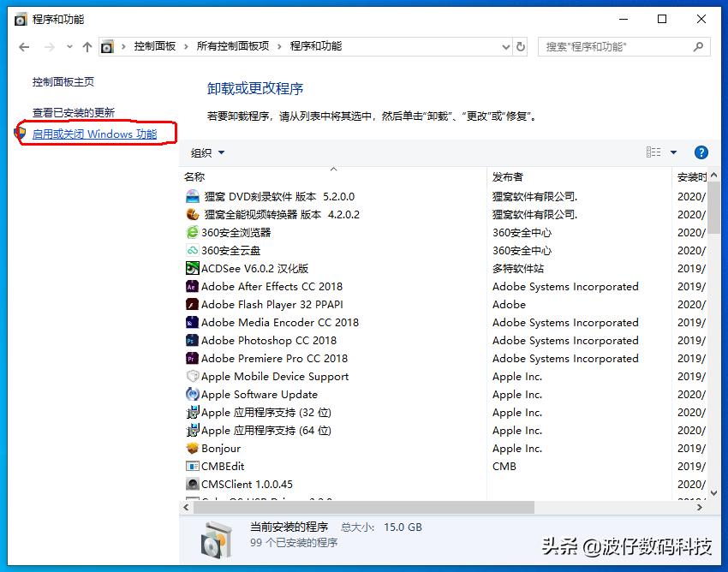
Task: Click the ACDSee V6.0.2 汉化版 icon
Action: pos(193,268)
